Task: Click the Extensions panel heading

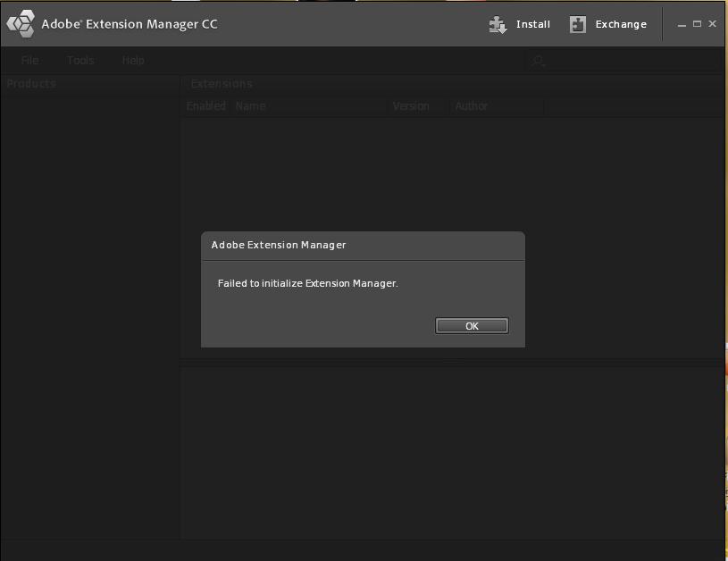Action: tap(222, 84)
